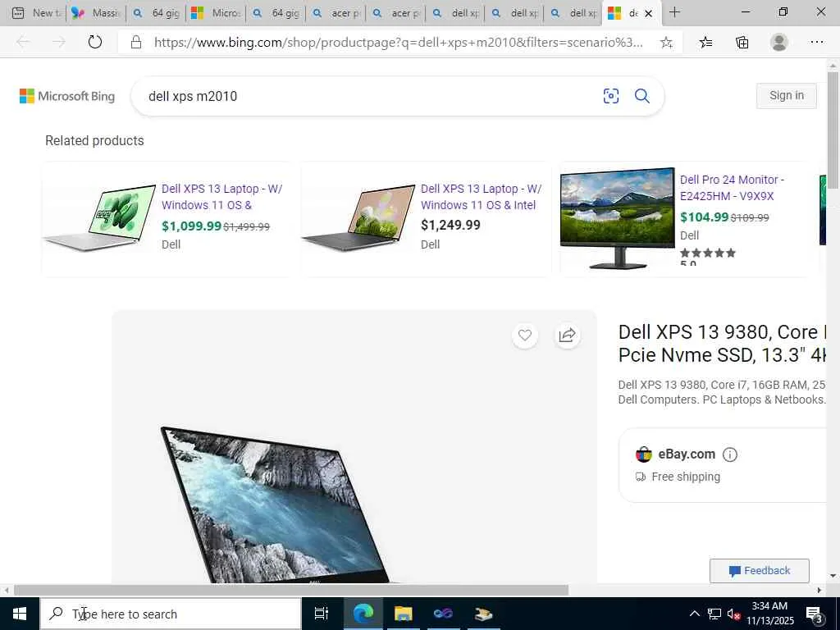This screenshot has height=630, width=840.
Task: Click the main Dell XPS product image
Action: click(x=354, y=446)
